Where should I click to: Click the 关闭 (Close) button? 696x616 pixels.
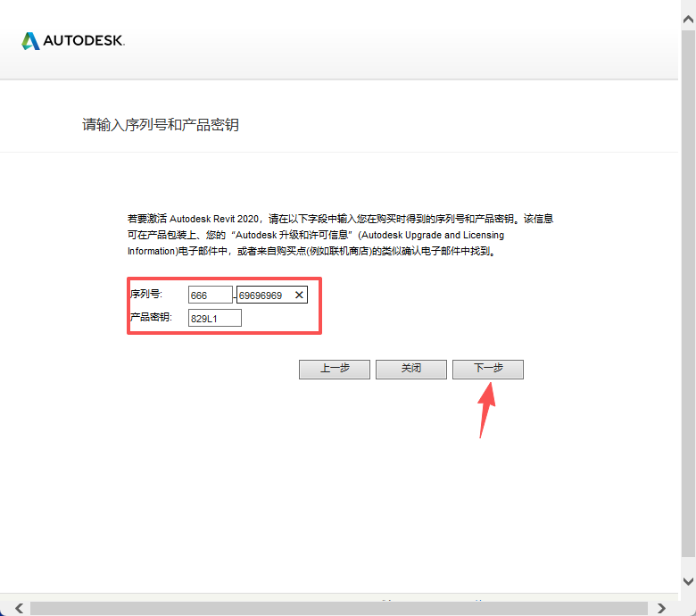coord(411,369)
